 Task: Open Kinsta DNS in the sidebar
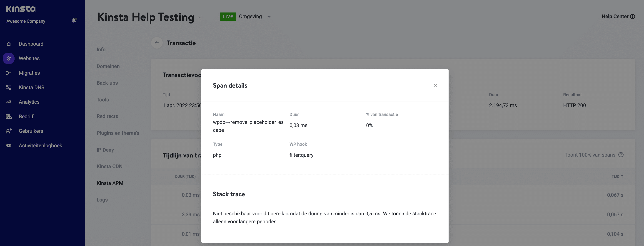click(32, 87)
